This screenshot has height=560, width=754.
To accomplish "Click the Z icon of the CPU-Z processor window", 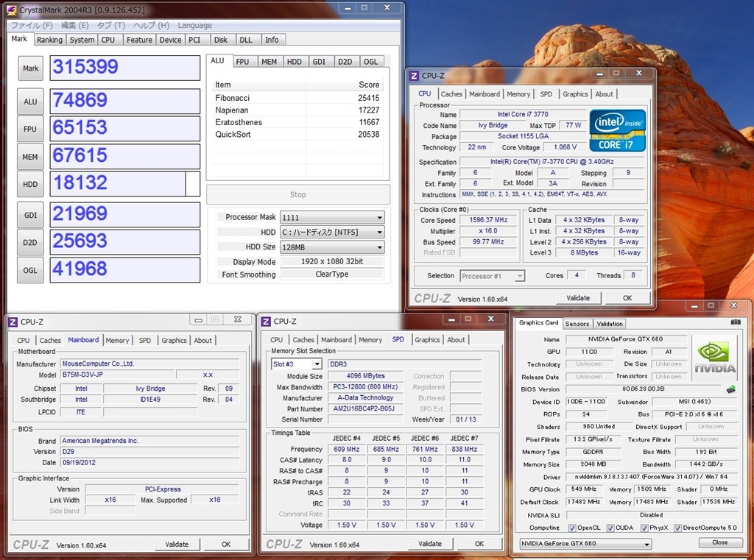I will 414,76.
